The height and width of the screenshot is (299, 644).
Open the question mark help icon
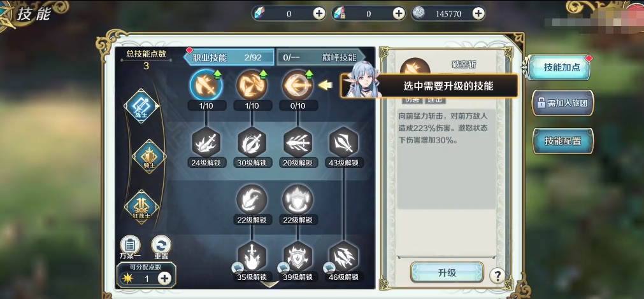(497, 275)
